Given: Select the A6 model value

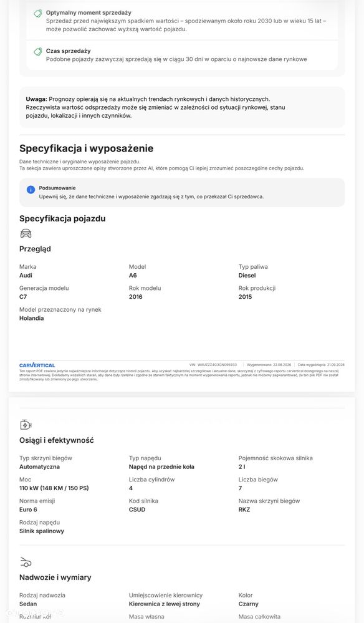Looking at the screenshot, I should click(133, 276).
